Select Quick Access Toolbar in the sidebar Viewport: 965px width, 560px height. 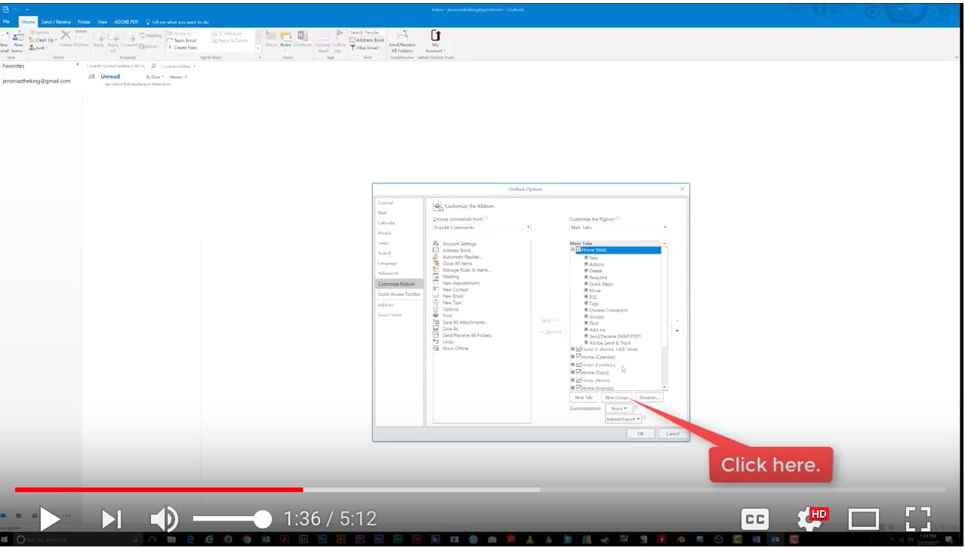[399, 294]
